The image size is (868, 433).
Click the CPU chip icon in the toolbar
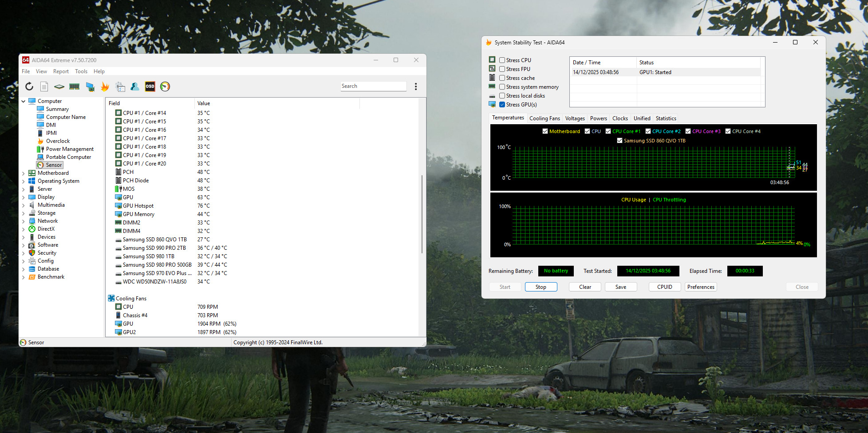(59, 87)
